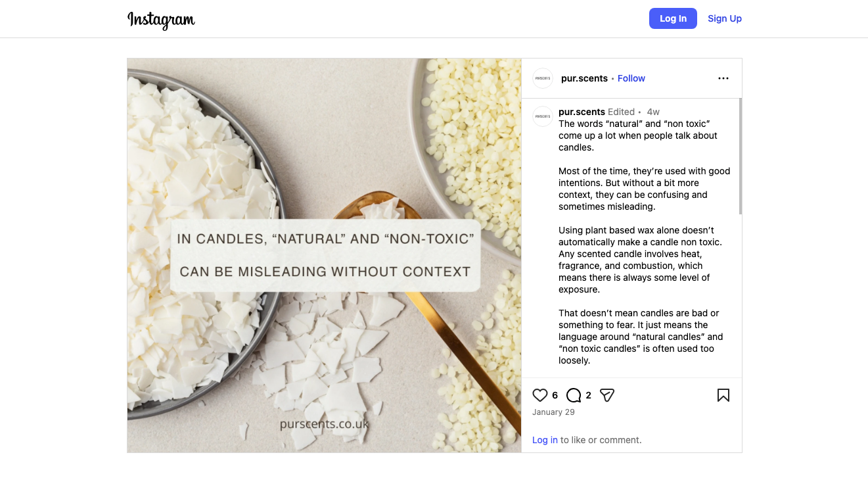Follow the pur.scents account
This screenshot has height=482, width=868.
click(631, 78)
